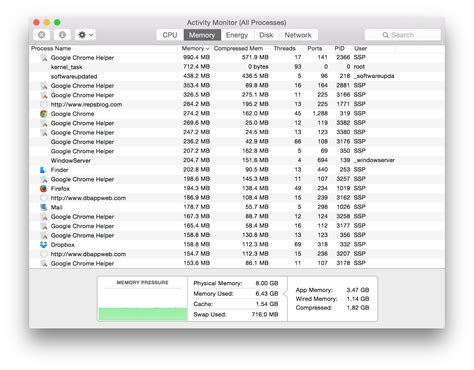
Task: Click the Firefox process icon
Action: click(x=44, y=188)
